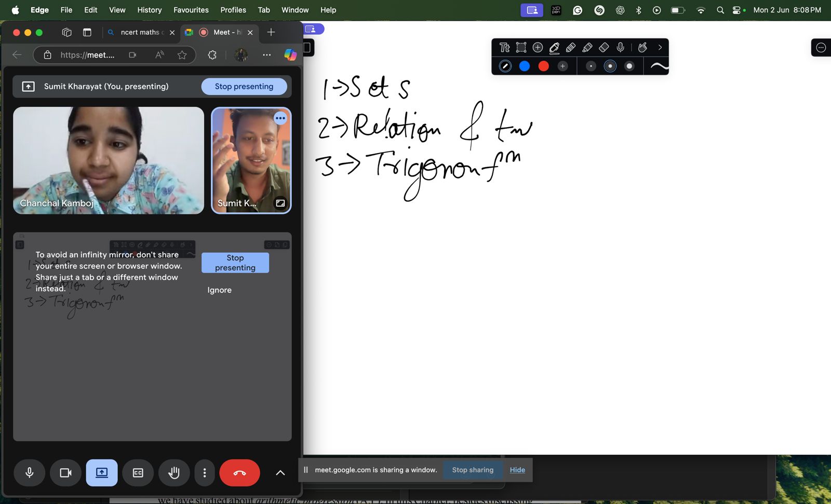Choose the black pen color swatch
The height and width of the screenshot is (504, 831).
click(505, 66)
